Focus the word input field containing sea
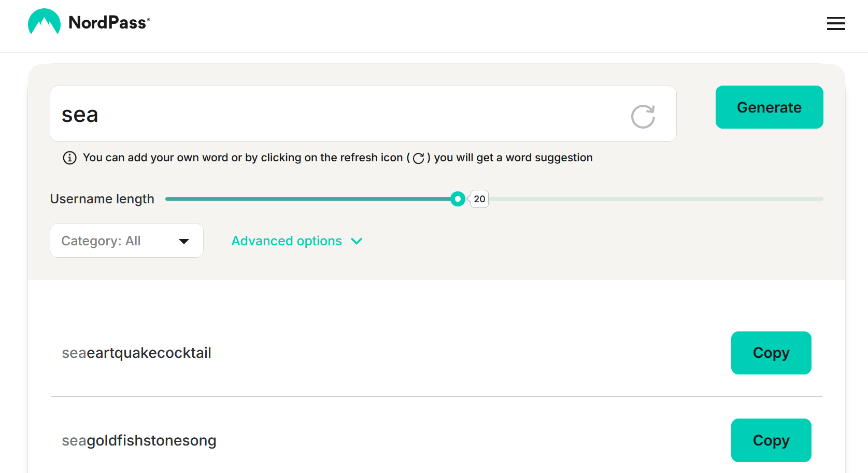 click(337, 114)
